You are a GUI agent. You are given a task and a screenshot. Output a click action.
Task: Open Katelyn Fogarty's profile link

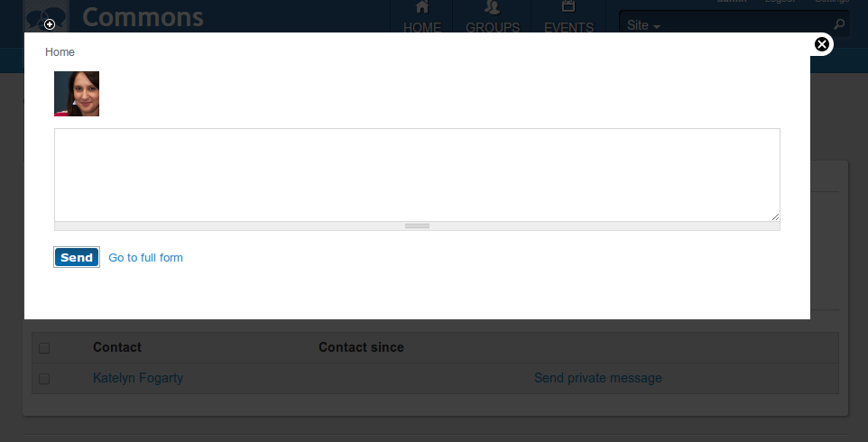138,378
